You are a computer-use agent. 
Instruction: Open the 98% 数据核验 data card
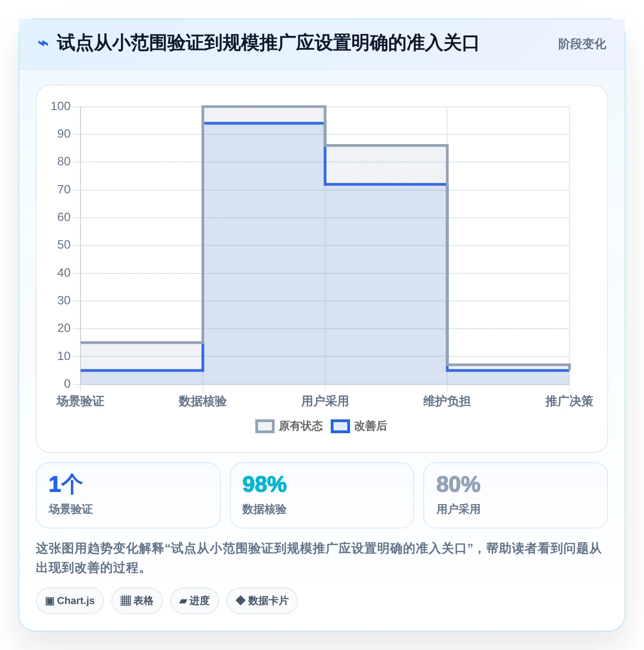pos(322,495)
